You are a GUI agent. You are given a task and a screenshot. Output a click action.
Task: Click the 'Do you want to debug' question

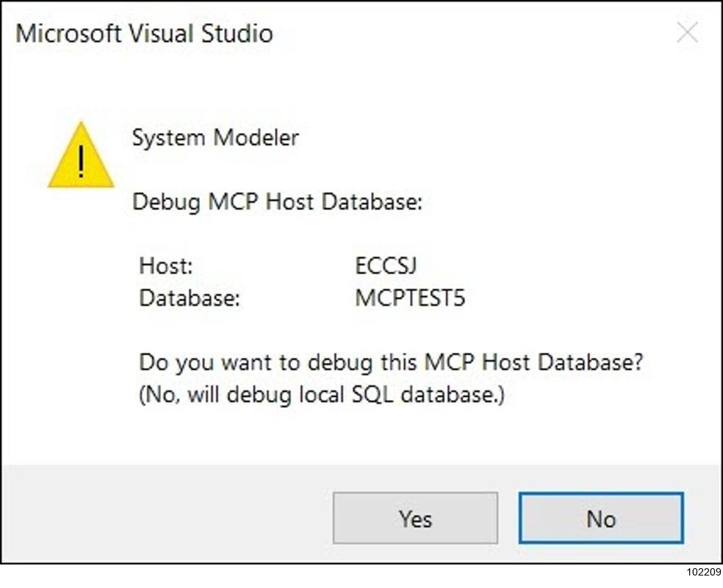[x=391, y=362]
